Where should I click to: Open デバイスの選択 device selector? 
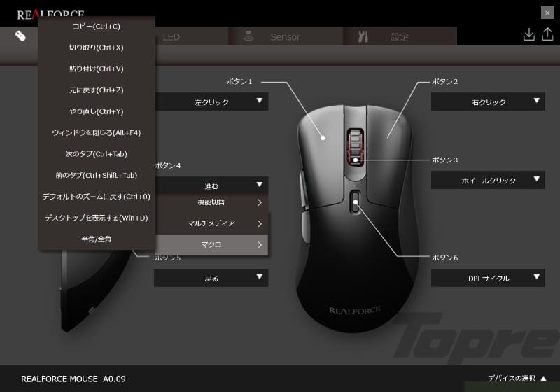pyautogui.click(x=517, y=378)
